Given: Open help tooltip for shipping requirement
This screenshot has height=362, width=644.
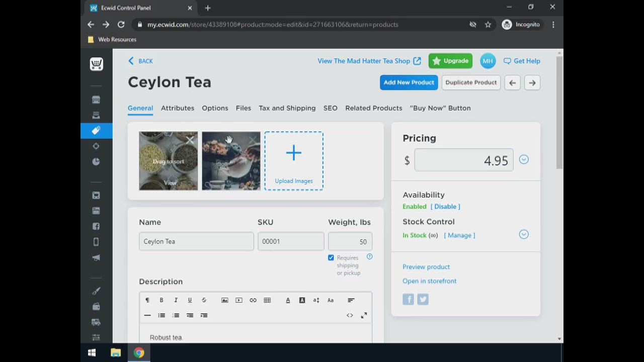Looking at the screenshot, I should 369,256.
